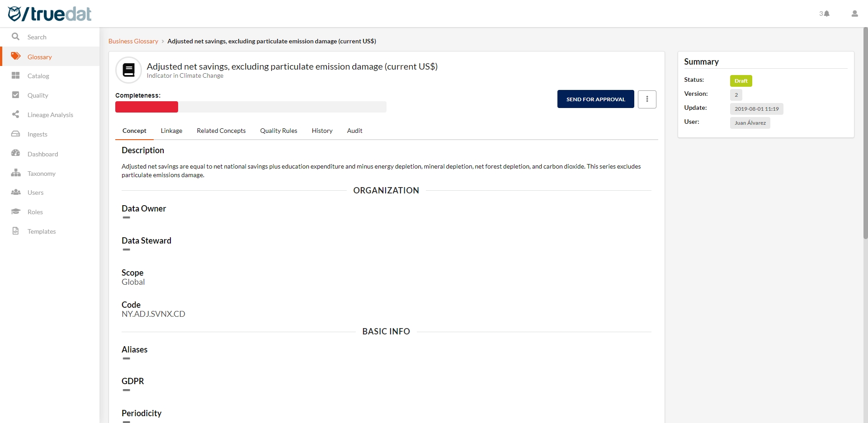Click the Catalog grid icon
This screenshot has width=868, height=423.
(15, 75)
